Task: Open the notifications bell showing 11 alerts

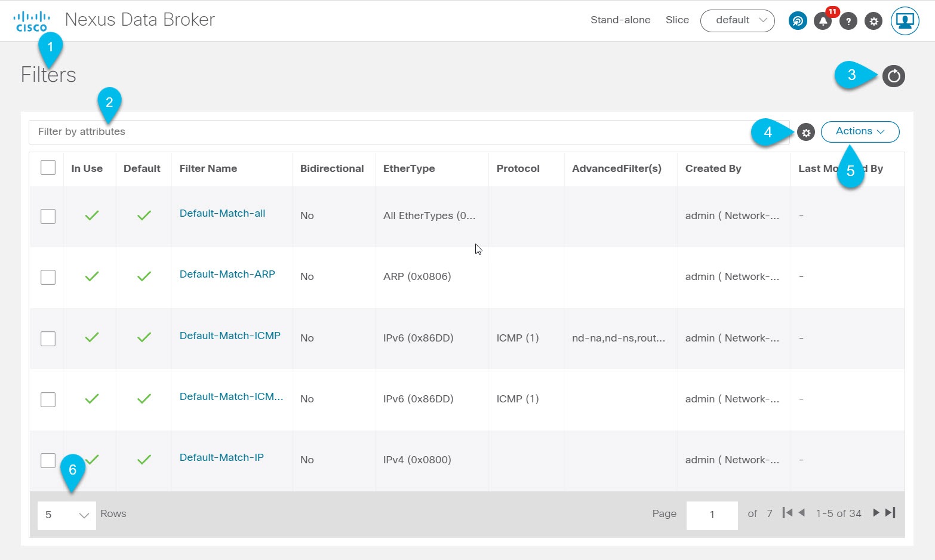Action: click(x=823, y=21)
